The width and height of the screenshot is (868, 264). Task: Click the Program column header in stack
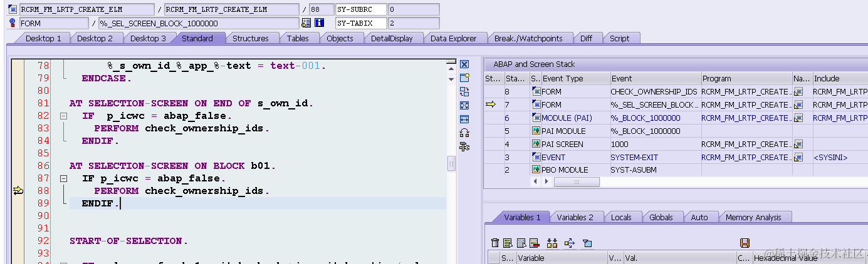[x=746, y=78]
